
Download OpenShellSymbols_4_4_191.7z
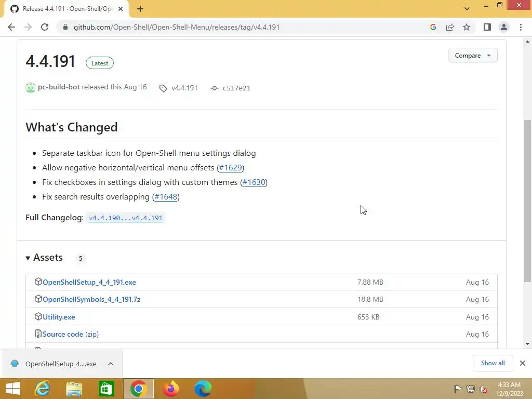(x=91, y=300)
